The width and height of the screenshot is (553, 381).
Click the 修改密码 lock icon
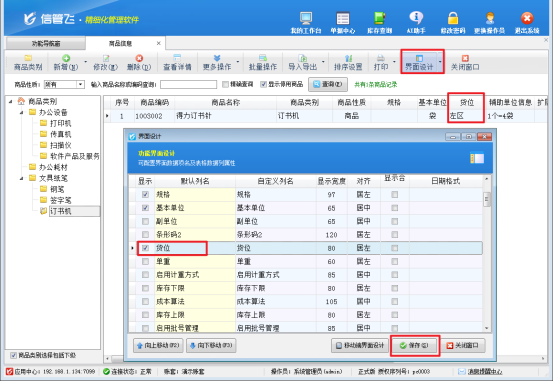coord(453,23)
